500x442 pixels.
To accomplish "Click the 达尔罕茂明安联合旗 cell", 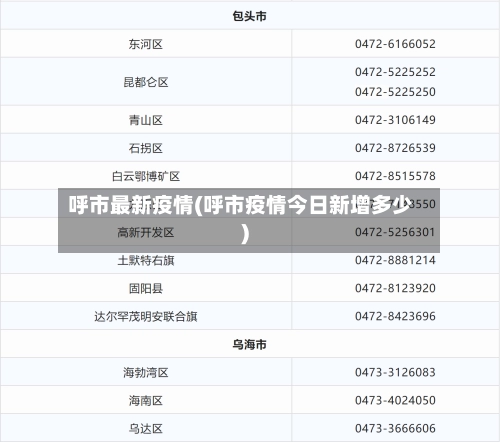I will (146, 316).
